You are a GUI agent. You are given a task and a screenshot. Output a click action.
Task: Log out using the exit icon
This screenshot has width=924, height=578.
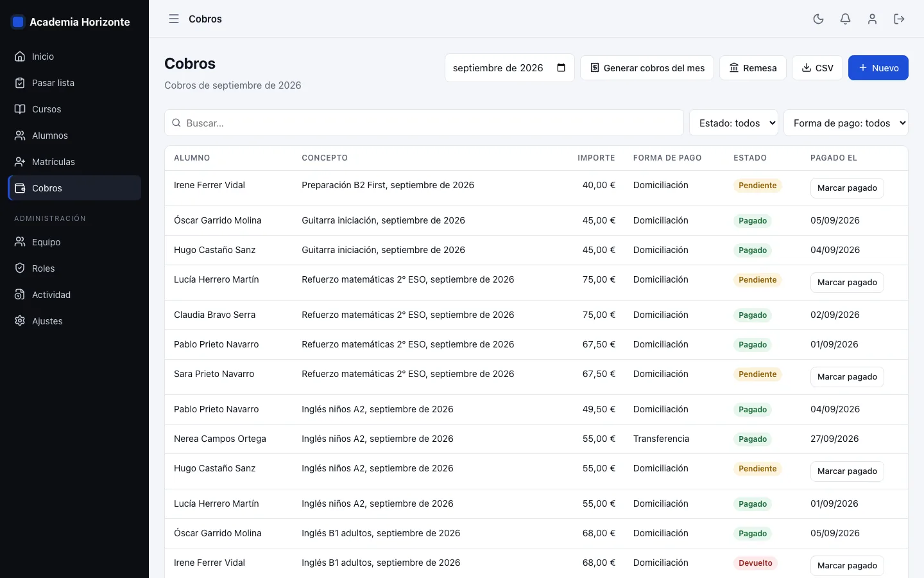coord(899,19)
